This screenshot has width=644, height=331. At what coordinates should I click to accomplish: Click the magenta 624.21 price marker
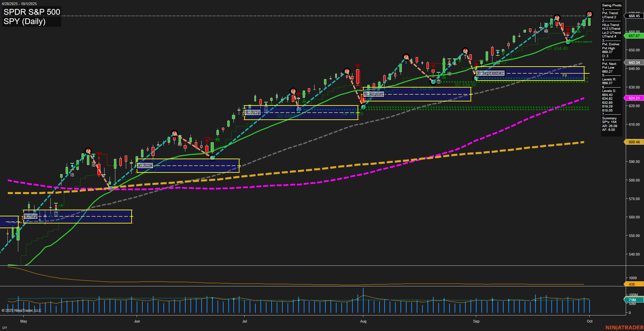[634, 98]
